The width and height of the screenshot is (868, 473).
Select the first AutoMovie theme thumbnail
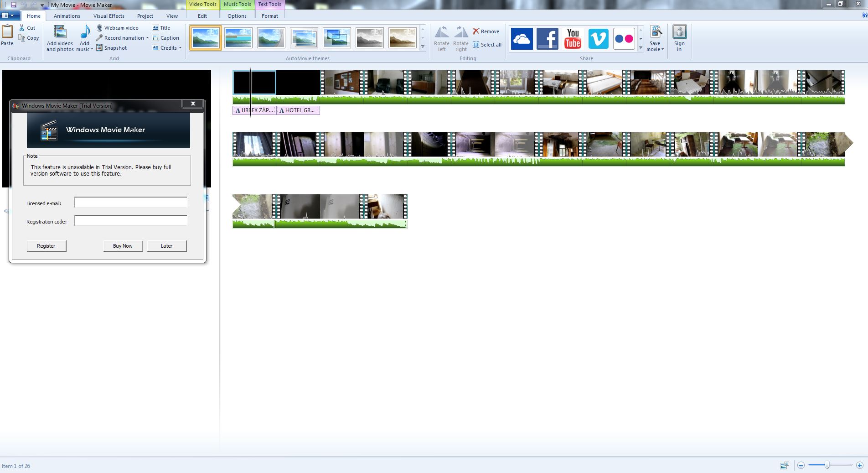click(205, 38)
